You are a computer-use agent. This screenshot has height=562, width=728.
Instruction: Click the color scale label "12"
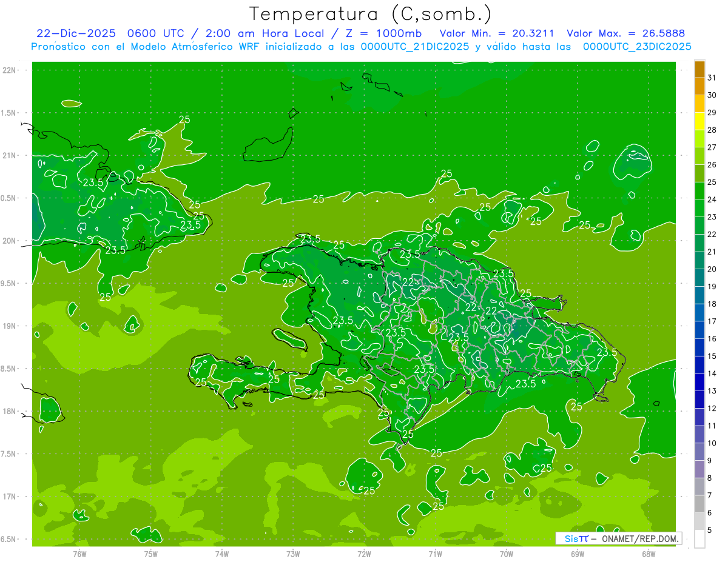(x=712, y=408)
